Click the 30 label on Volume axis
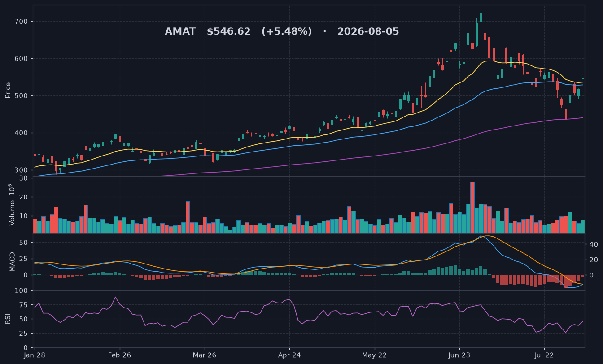Image resolution: width=603 pixels, height=364 pixels. pos(24,178)
